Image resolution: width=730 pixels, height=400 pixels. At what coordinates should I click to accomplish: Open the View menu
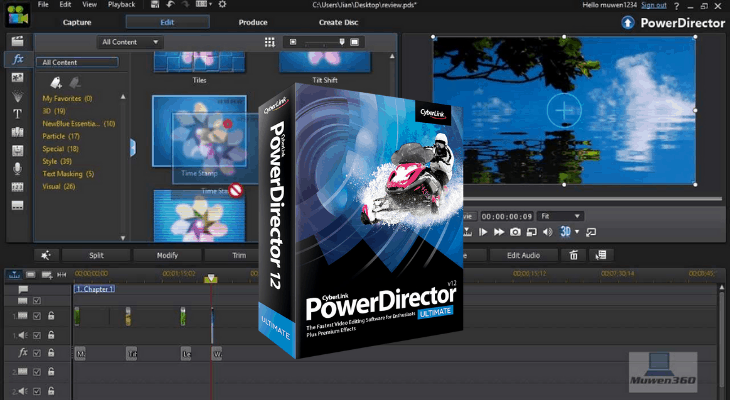[89, 5]
